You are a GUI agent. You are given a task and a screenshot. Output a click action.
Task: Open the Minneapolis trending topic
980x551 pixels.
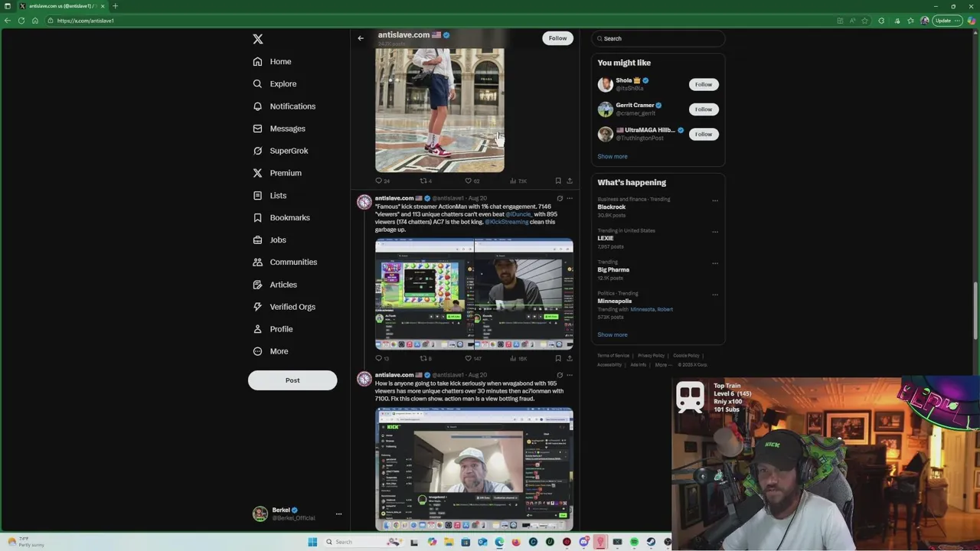pos(615,301)
